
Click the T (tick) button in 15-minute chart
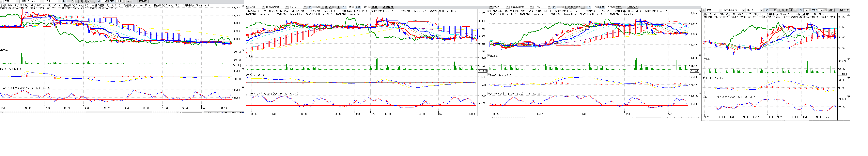point(339,7)
